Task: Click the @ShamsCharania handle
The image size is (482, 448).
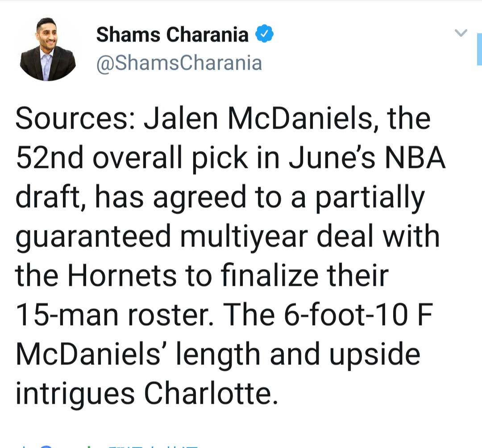Action: coord(179,63)
